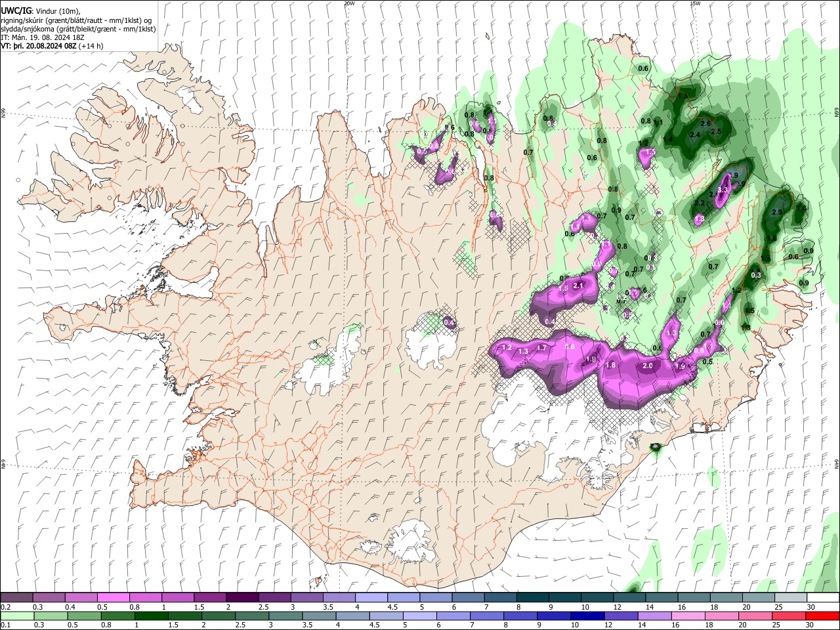The image size is (840, 630).
Task: Click the '0.1' tick label, lower scale
Action: [x=5, y=625]
